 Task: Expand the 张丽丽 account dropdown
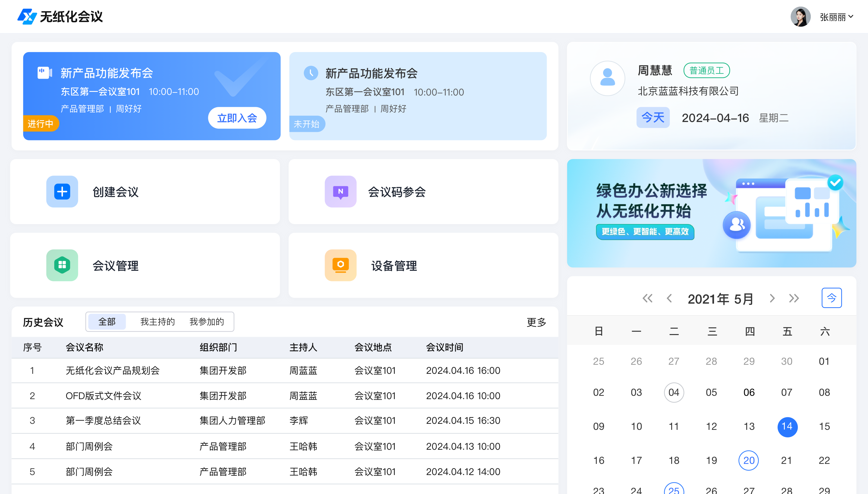pos(850,16)
